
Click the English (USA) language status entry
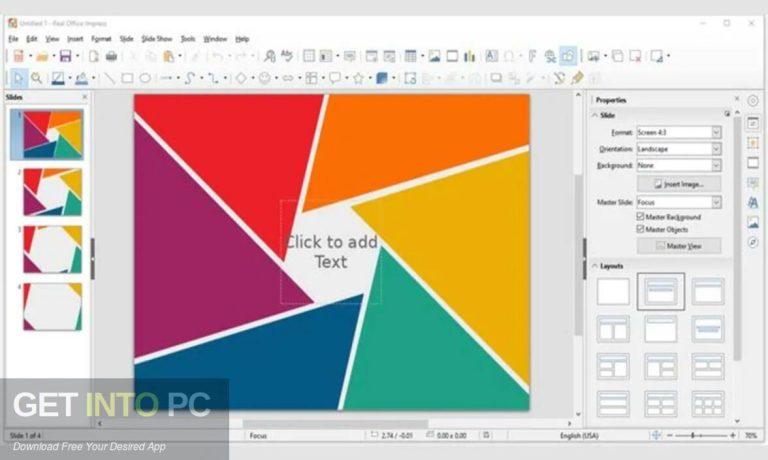(x=579, y=435)
